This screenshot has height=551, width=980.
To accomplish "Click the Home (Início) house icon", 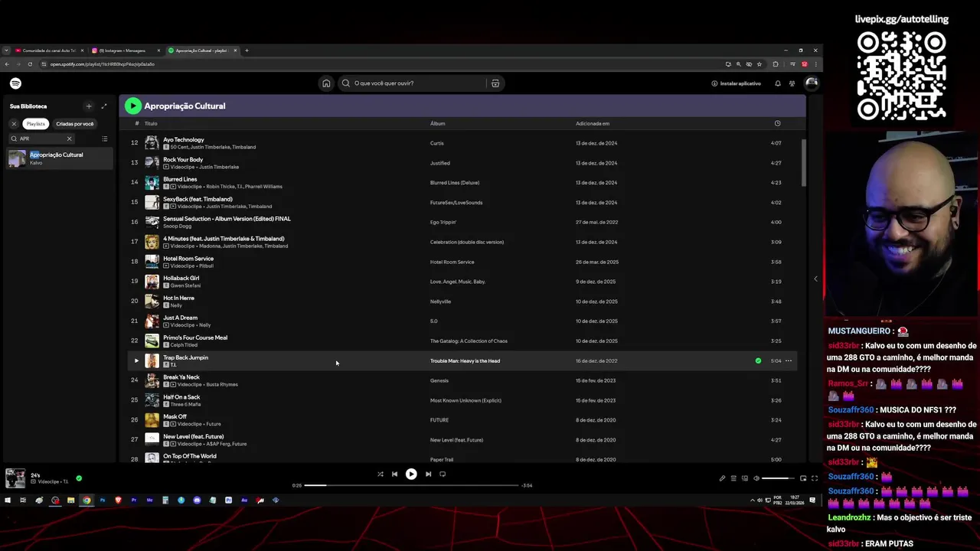I will [326, 83].
